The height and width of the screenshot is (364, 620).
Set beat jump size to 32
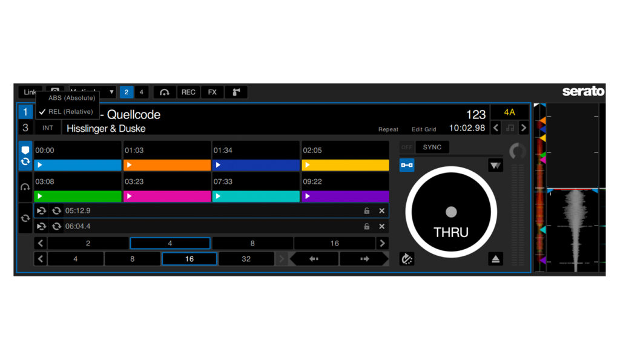[246, 259]
